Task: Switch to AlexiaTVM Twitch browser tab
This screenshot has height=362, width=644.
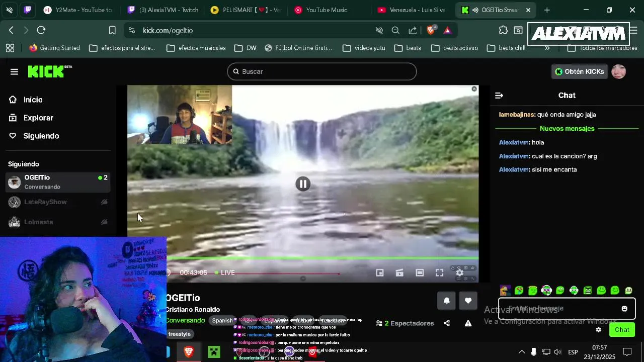Action: click(163, 10)
